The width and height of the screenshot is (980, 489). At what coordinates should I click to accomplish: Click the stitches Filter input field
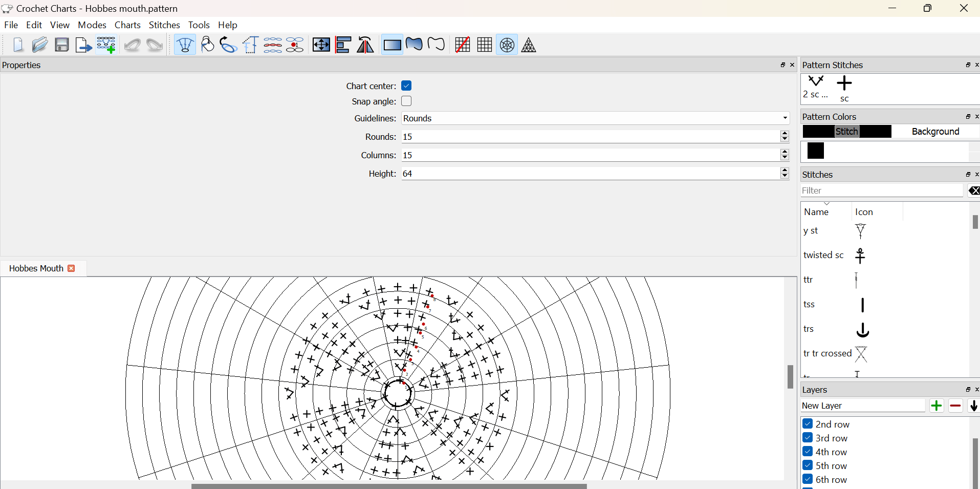click(x=881, y=190)
